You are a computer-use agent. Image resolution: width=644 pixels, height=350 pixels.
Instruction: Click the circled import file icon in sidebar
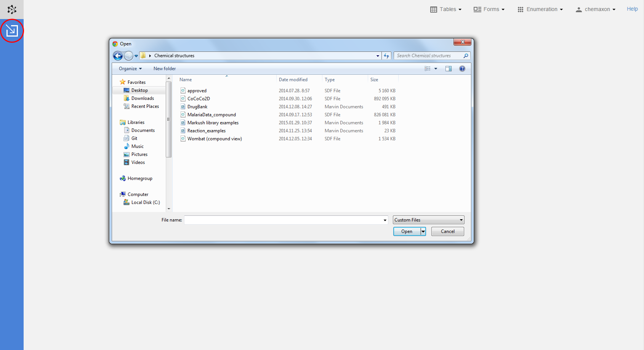point(12,31)
